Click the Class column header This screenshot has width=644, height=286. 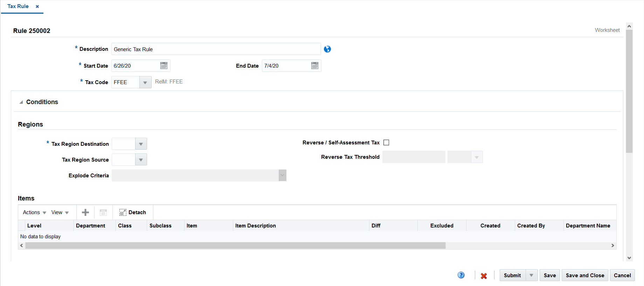(131, 226)
